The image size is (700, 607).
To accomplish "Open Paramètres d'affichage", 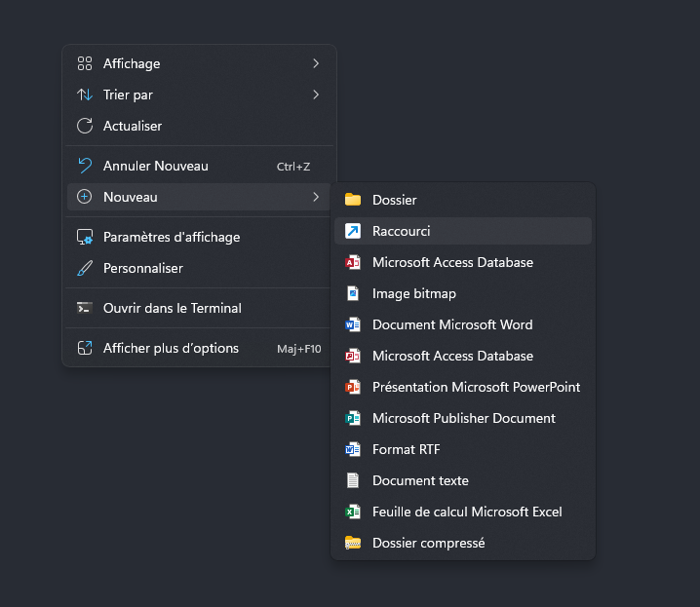I will pyautogui.click(x=172, y=237).
